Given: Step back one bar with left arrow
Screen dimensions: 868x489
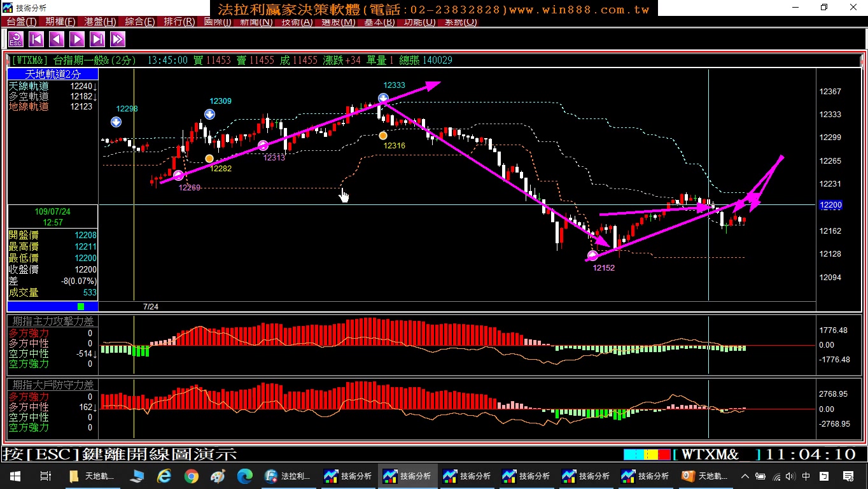Looking at the screenshot, I should pyautogui.click(x=57, y=39).
